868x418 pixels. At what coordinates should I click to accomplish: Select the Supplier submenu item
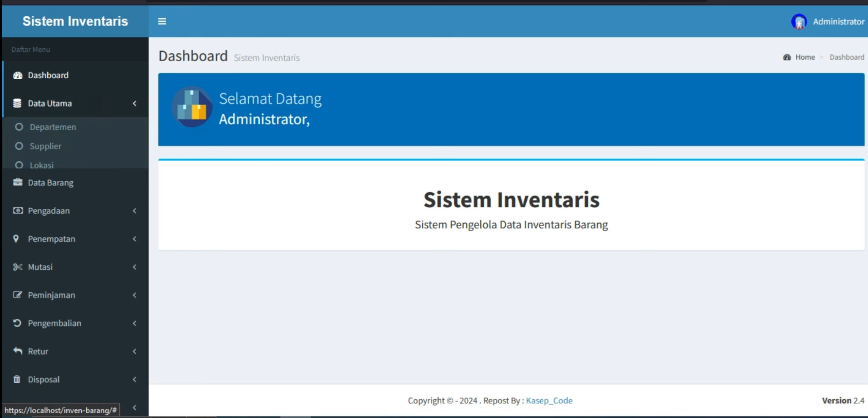[75, 146]
